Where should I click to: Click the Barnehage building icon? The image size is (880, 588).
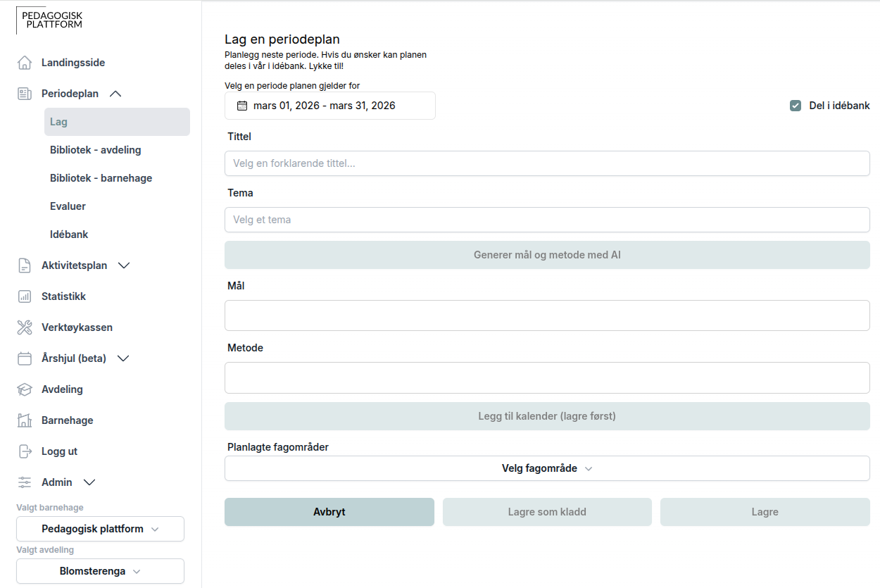(25, 420)
